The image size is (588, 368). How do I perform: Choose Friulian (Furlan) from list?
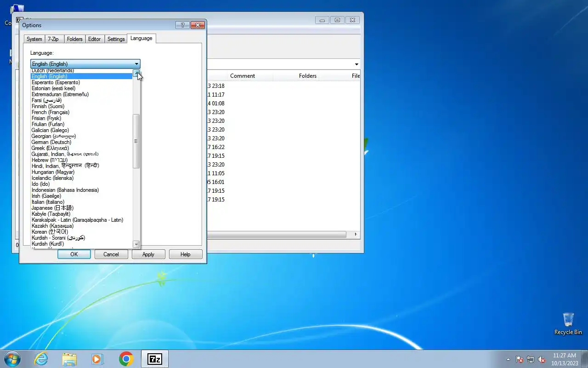(82, 124)
